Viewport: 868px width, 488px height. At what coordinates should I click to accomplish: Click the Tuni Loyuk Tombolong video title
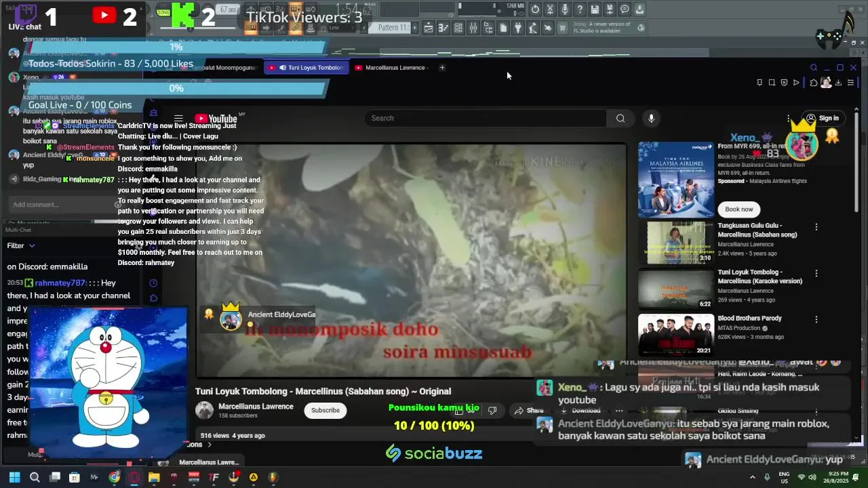tap(323, 391)
